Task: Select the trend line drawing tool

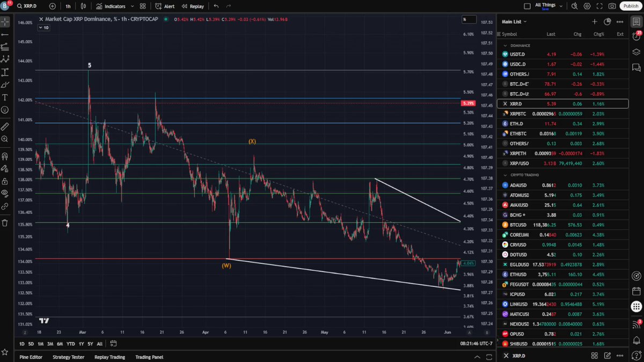Action: coord(5,34)
